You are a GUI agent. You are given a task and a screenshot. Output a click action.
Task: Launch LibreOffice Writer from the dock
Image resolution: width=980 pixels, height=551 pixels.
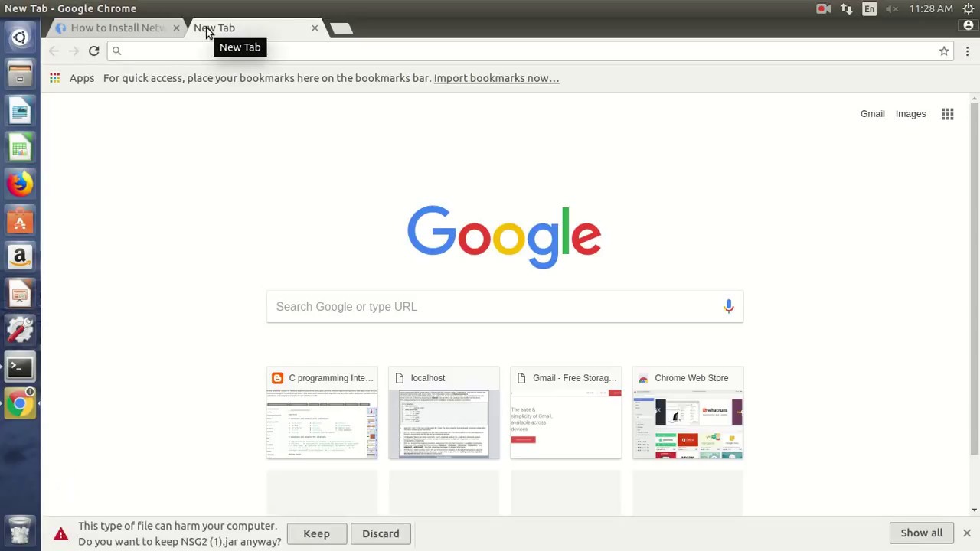pos(20,111)
